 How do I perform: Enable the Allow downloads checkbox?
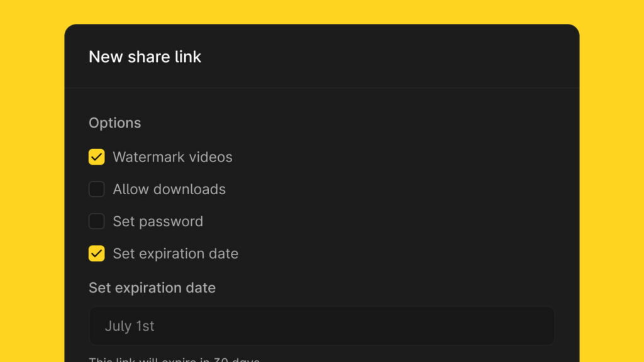tap(96, 189)
